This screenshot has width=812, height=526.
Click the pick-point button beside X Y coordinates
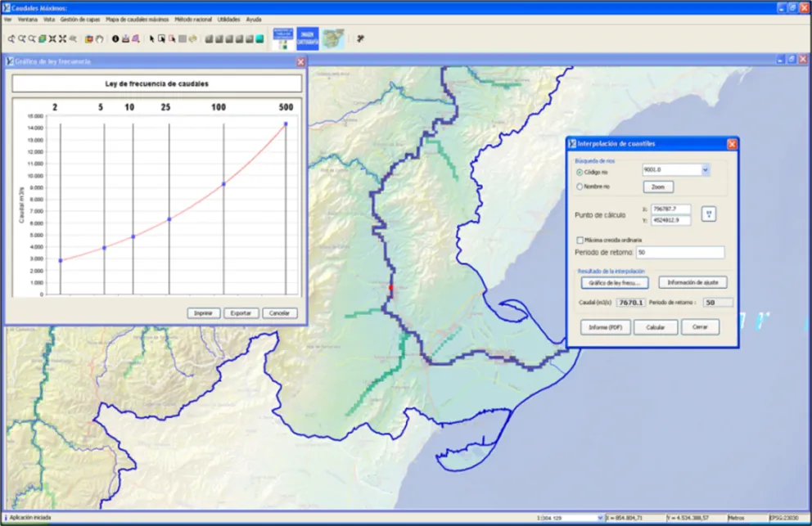pos(708,214)
